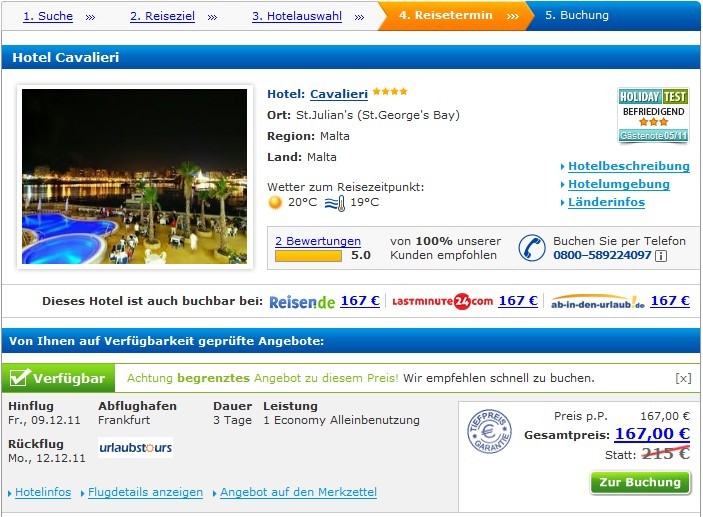The width and height of the screenshot is (703, 517).
Task: Click the urlaubstours operator logo
Action: click(135, 447)
